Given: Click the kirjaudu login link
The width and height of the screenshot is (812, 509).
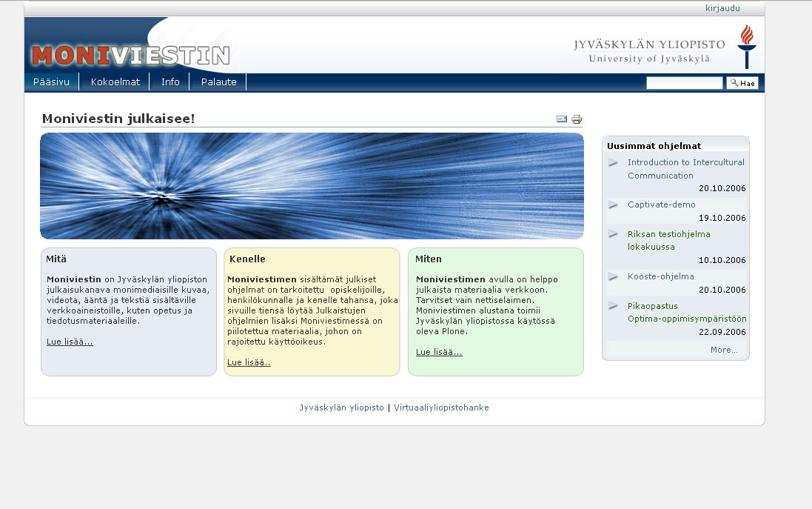Looking at the screenshot, I should pyautogui.click(x=722, y=8).
